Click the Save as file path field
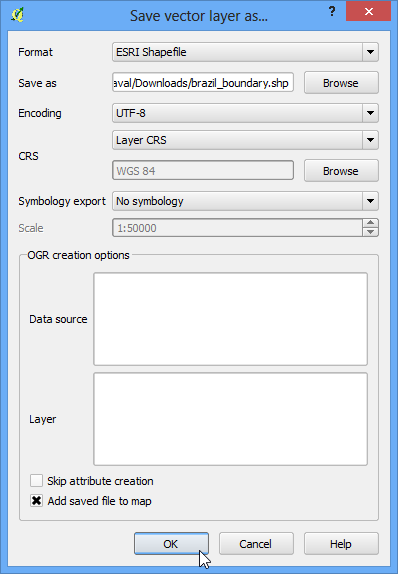The width and height of the screenshot is (398, 574). 203,83
